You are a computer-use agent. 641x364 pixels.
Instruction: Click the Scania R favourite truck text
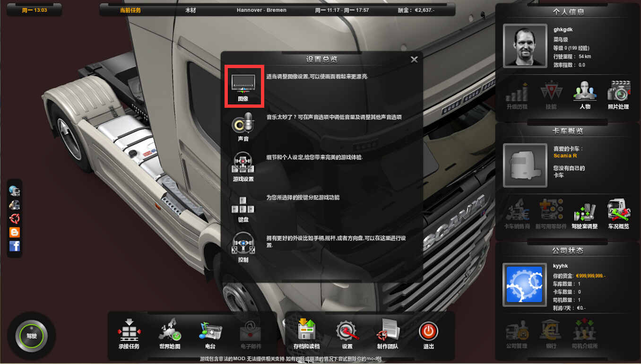click(x=565, y=156)
